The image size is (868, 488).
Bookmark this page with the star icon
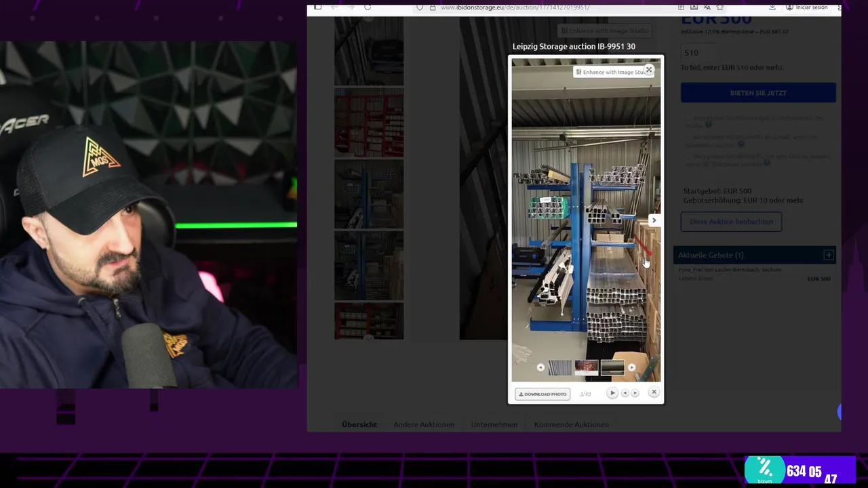[x=720, y=7]
